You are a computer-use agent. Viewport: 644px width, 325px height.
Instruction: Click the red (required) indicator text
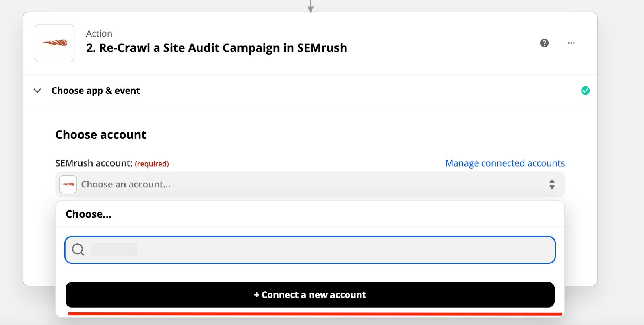(x=152, y=164)
